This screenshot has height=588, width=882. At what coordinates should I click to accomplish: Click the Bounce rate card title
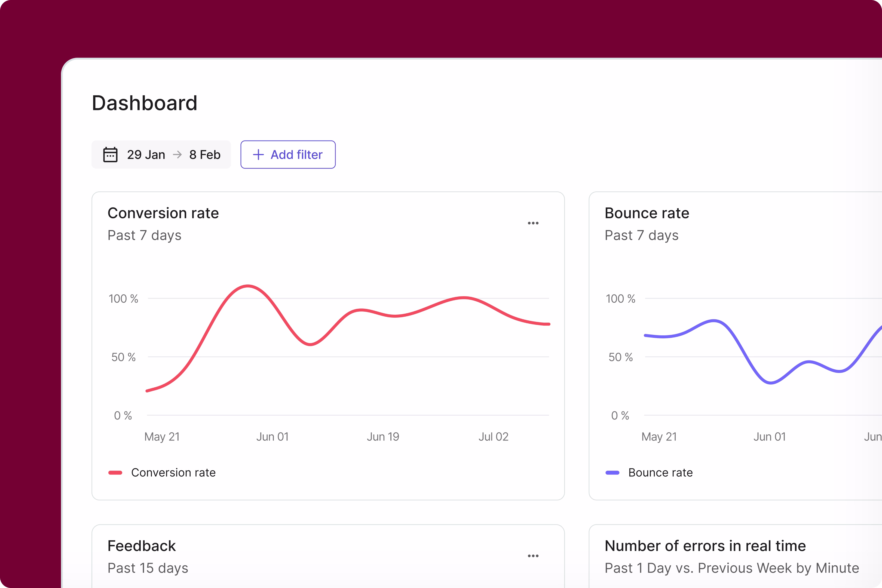pos(647,213)
